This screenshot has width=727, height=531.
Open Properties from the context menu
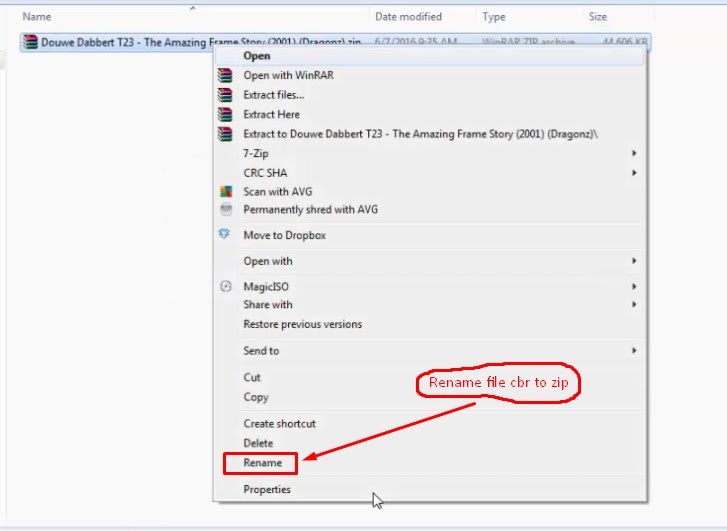click(x=430, y=489)
